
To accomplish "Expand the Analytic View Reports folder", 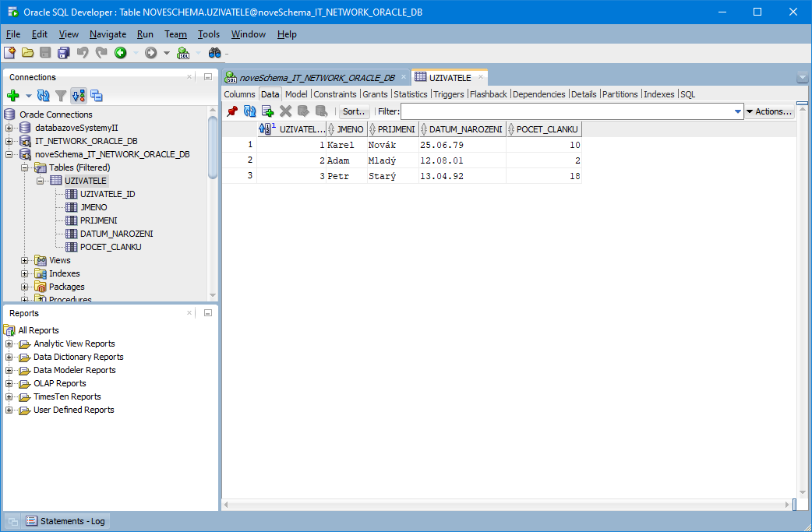I will click(9, 344).
